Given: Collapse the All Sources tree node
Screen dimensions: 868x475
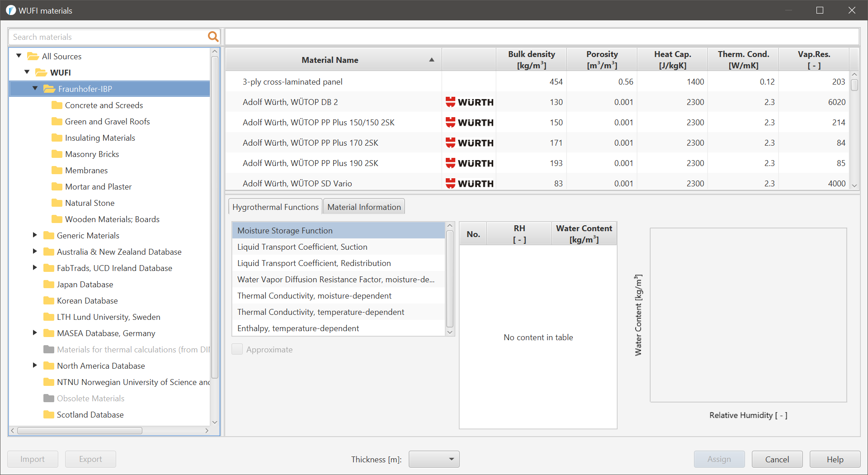Looking at the screenshot, I should coord(19,56).
